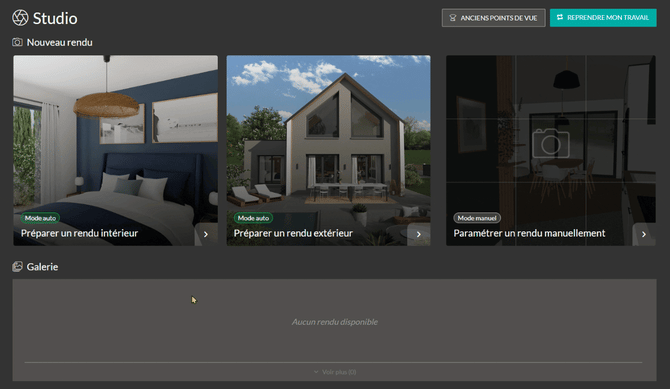
Task: Click the Préparer un rendu intérieur label
Action: (79, 233)
